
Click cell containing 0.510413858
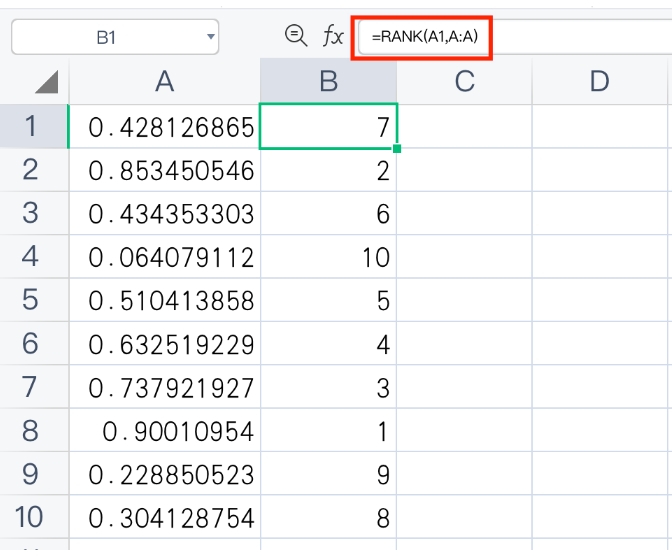coord(165,300)
